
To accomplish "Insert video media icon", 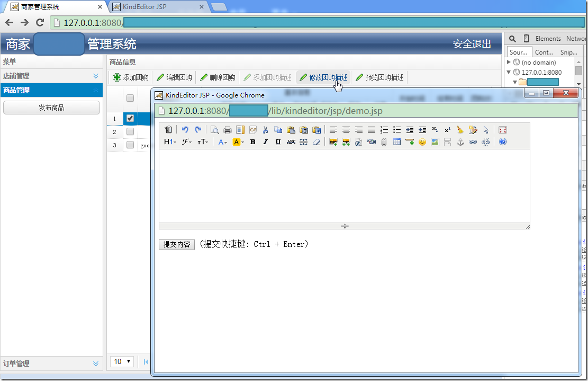I will (x=371, y=142).
